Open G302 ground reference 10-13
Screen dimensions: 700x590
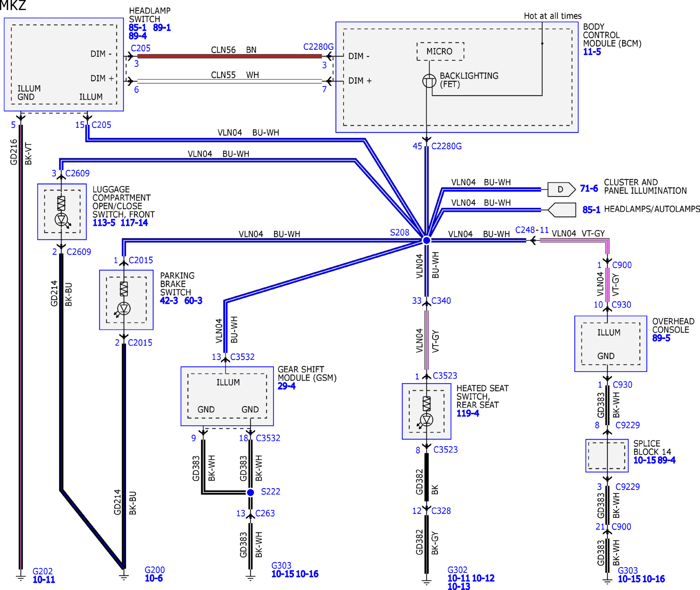coord(459,586)
